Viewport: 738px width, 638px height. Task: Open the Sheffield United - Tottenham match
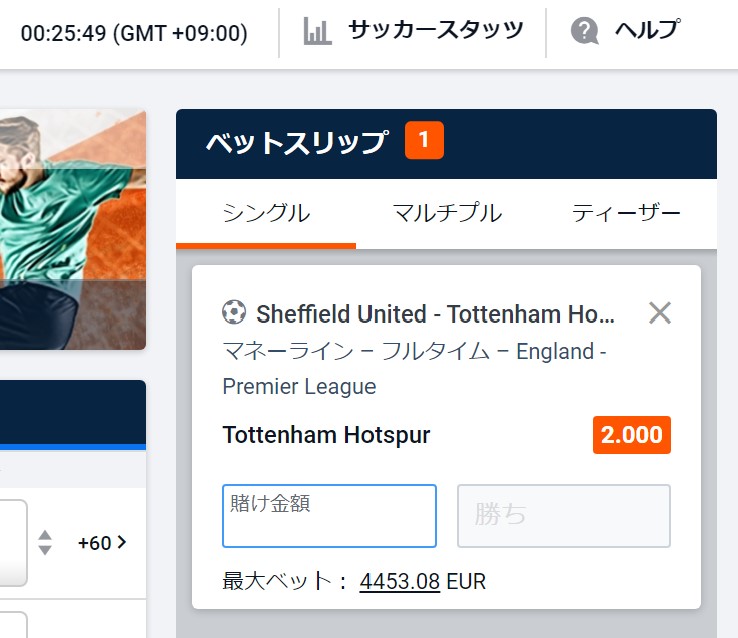click(436, 315)
